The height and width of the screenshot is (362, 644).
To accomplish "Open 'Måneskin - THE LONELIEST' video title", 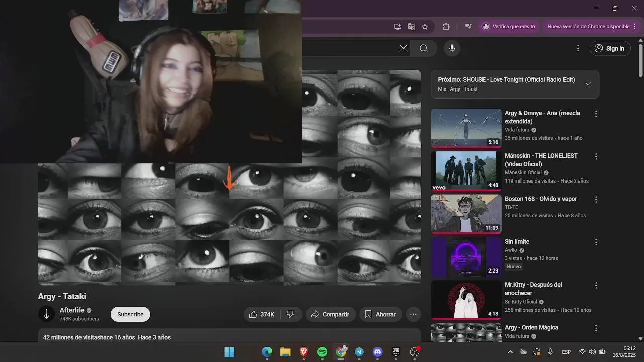I will (x=541, y=160).
